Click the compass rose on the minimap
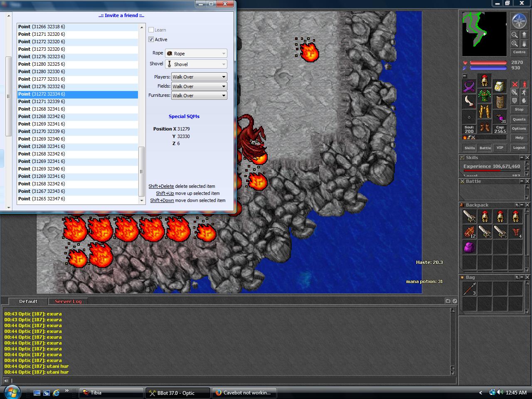This screenshot has height=399, width=532. tap(519, 21)
